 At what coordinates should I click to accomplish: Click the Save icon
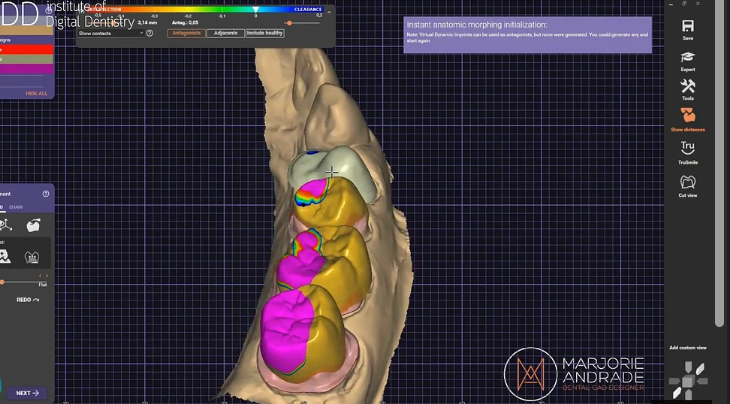tap(688, 26)
